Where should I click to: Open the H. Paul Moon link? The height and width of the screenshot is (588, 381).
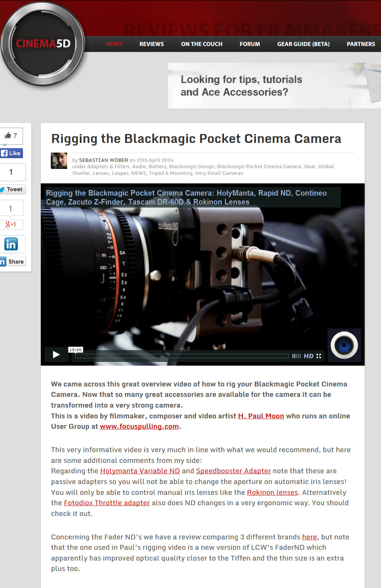pyautogui.click(x=261, y=416)
